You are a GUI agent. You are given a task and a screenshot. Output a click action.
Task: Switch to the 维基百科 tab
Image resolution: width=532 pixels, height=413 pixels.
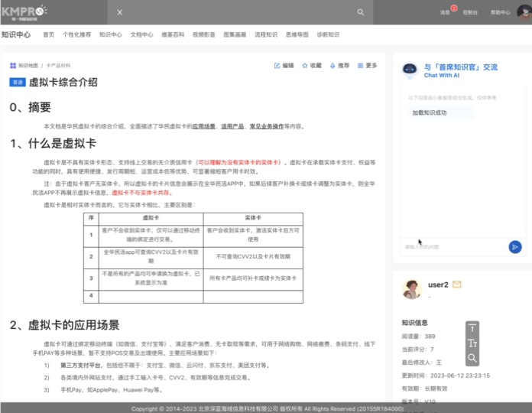pyautogui.click(x=173, y=34)
